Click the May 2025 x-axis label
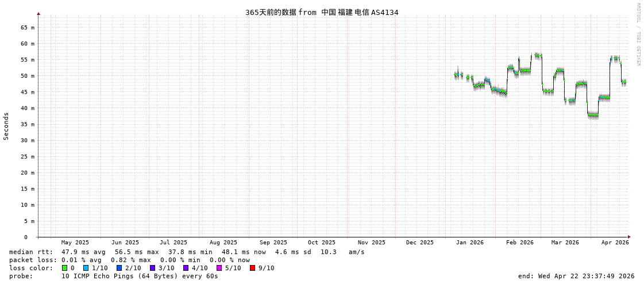644x284 pixels. pyautogui.click(x=75, y=243)
